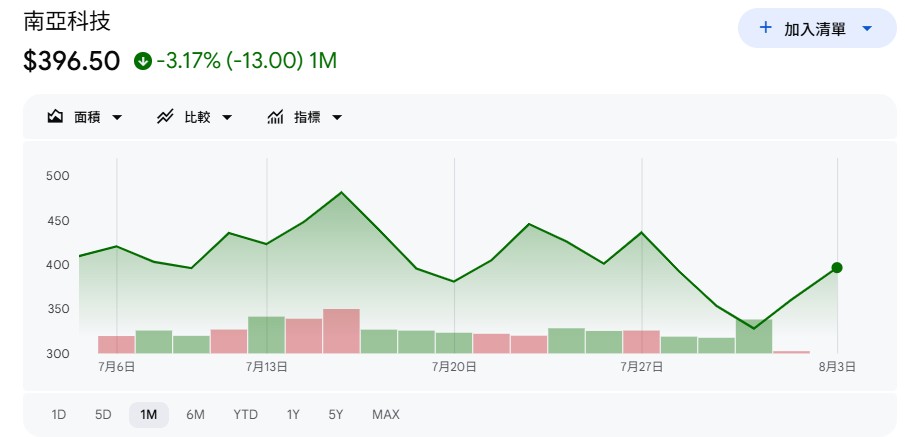Click the $396.50 price value
The width and height of the screenshot is (905, 437).
(72, 61)
